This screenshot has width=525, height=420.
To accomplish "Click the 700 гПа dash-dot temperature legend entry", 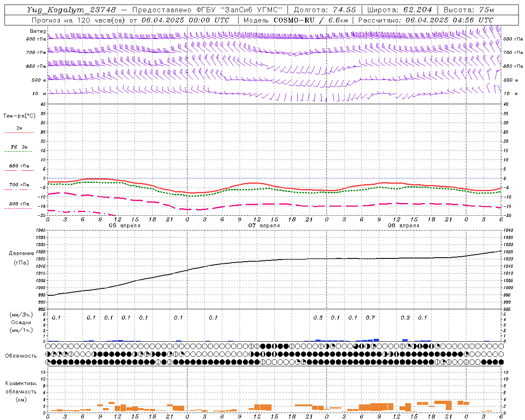I will 18,187.
